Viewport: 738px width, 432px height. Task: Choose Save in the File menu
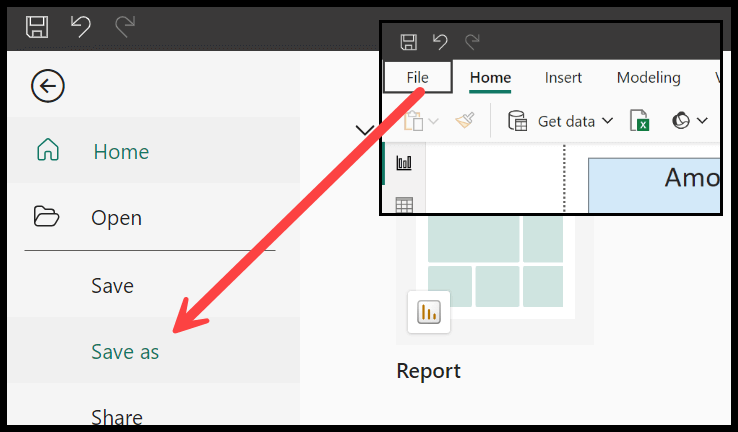point(153,286)
